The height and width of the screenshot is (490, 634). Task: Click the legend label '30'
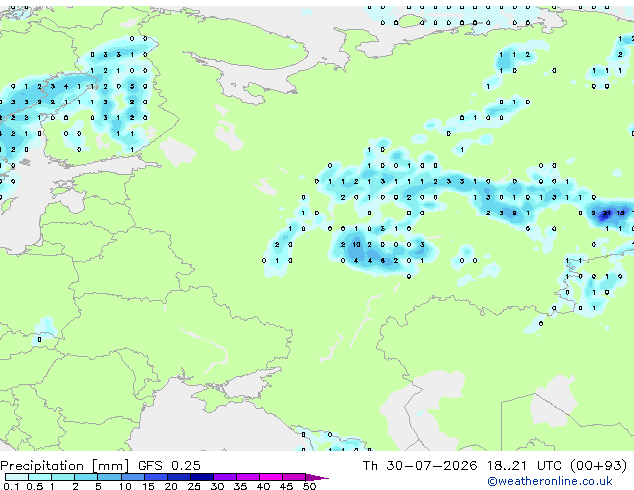point(217,486)
